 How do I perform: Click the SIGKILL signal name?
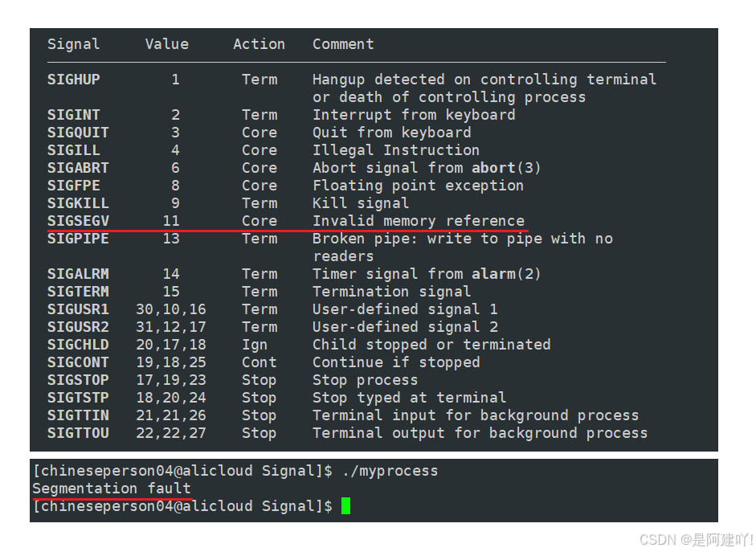click(x=78, y=203)
